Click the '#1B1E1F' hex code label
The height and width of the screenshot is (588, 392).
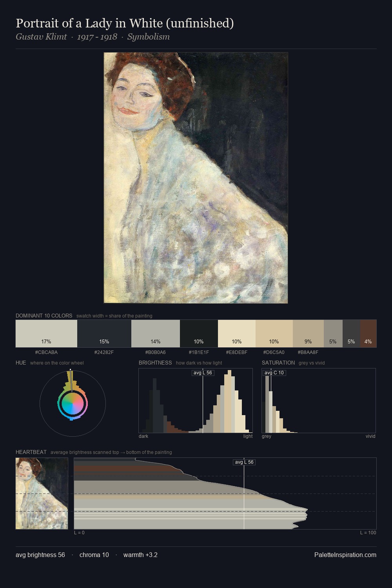click(199, 352)
